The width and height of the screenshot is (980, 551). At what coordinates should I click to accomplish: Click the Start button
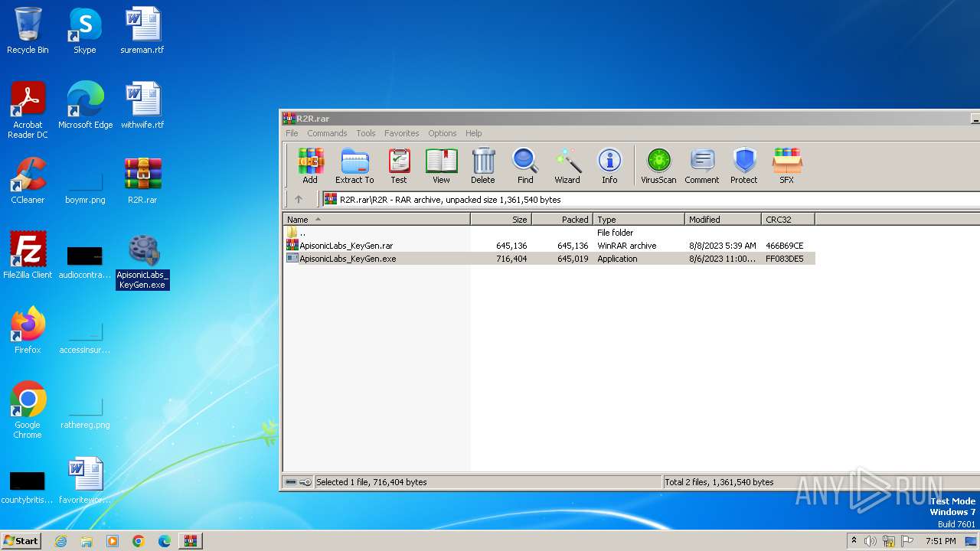[21, 540]
